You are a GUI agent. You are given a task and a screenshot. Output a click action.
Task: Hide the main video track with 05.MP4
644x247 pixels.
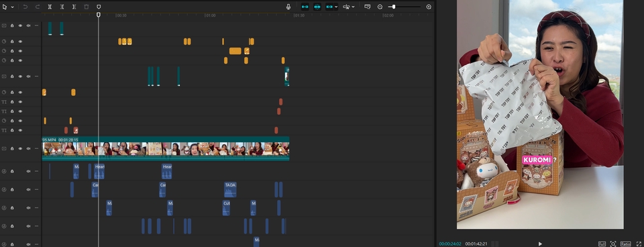[x=20, y=149]
